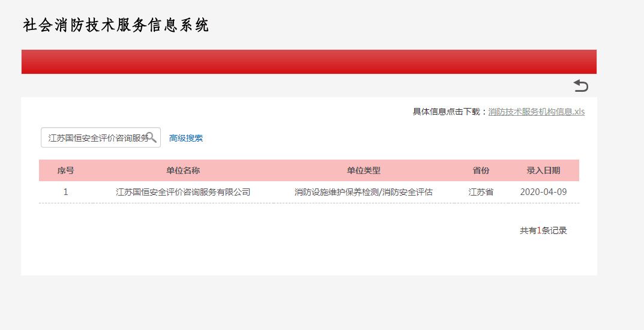The image size is (644, 330).
Task: Select the 录入日期 column header
Action: pyautogui.click(x=543, y=170)
